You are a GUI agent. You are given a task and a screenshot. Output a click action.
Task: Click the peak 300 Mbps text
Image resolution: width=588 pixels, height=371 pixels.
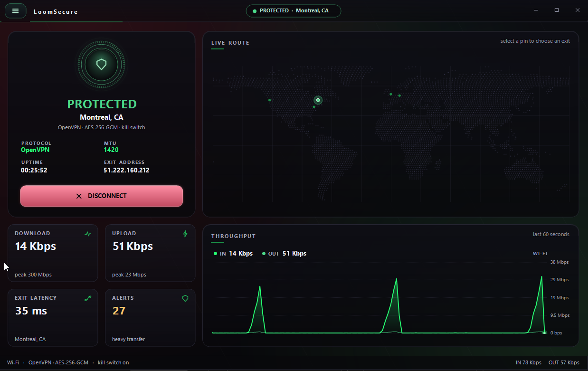click(33, 275)
